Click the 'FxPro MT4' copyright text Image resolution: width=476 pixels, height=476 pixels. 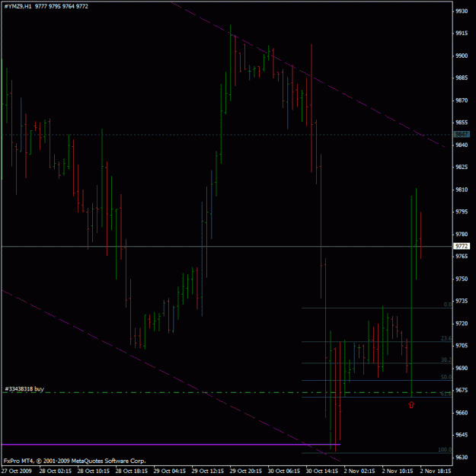click(x=75, y=461)
